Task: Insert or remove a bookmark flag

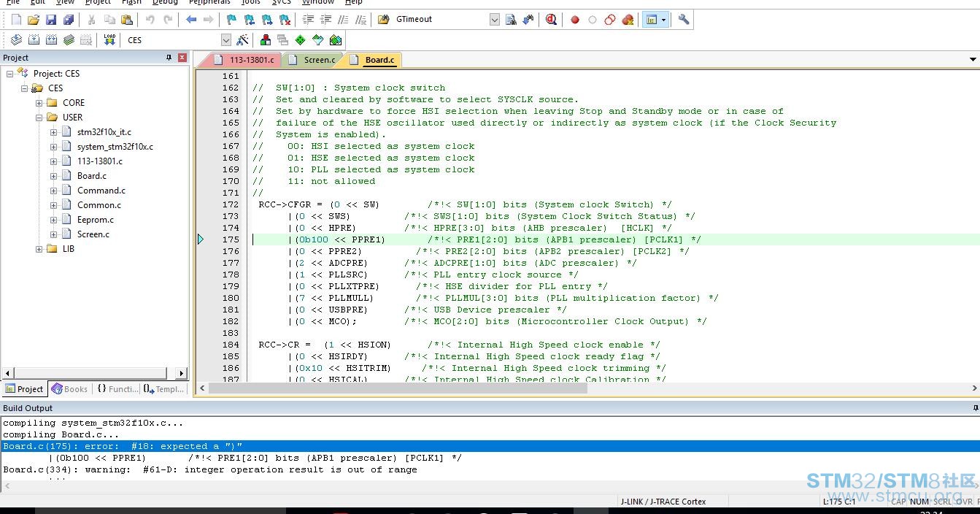Action: [x=232, y=20]
